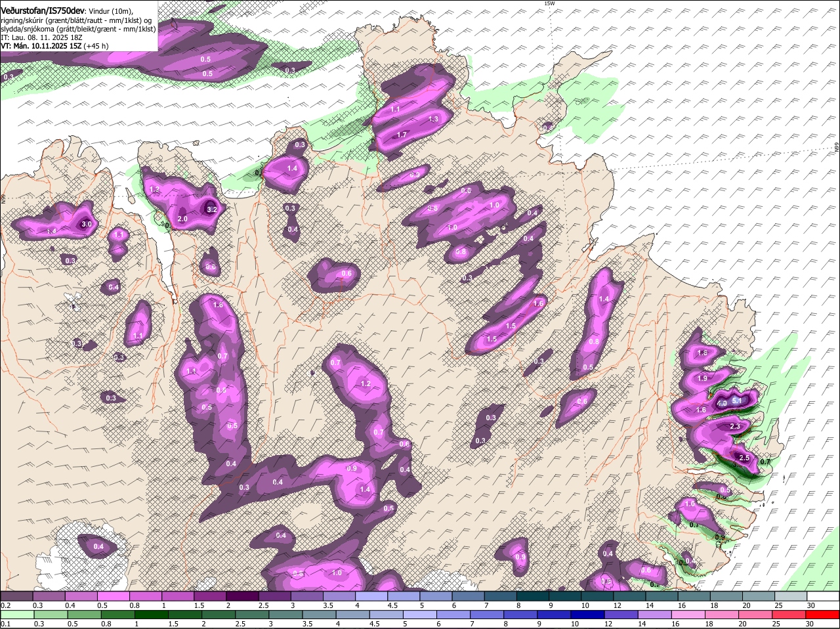The height and width of the screenshot is (629, 840).
Task: Click the 2.0 precipitation value on map
Action: 182,219
